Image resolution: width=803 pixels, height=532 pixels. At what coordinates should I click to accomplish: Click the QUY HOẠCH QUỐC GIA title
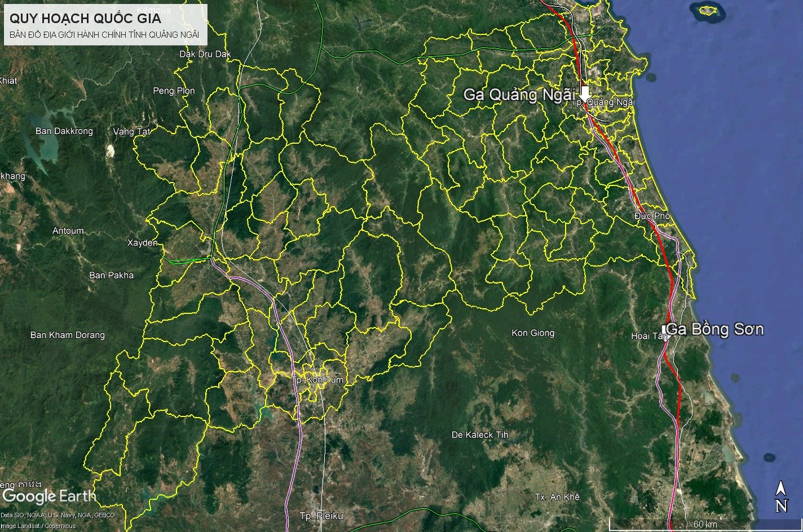pos(85,19)
